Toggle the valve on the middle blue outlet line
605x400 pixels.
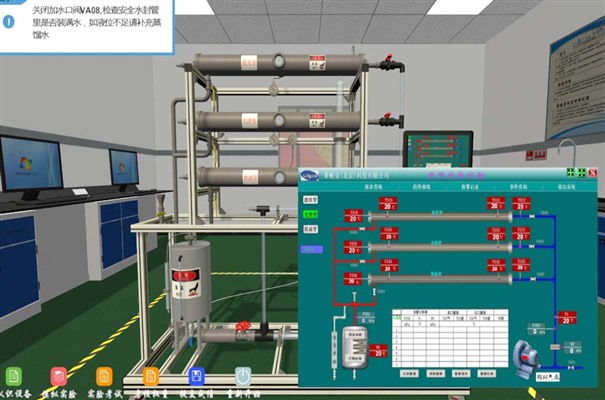click(532, 246)
